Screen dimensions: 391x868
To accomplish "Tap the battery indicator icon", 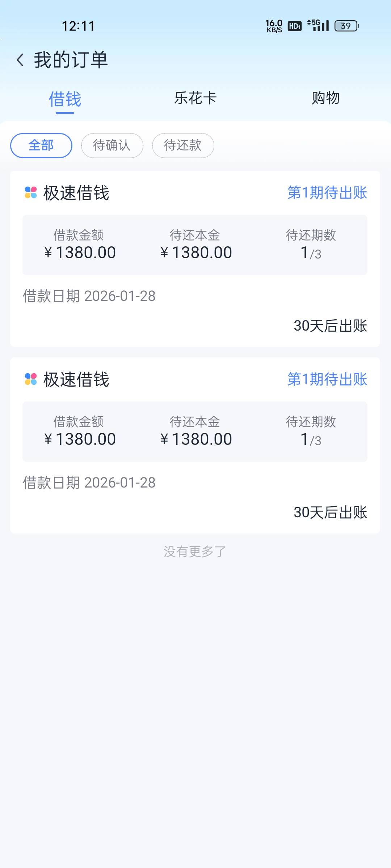I will pos(346,26).
